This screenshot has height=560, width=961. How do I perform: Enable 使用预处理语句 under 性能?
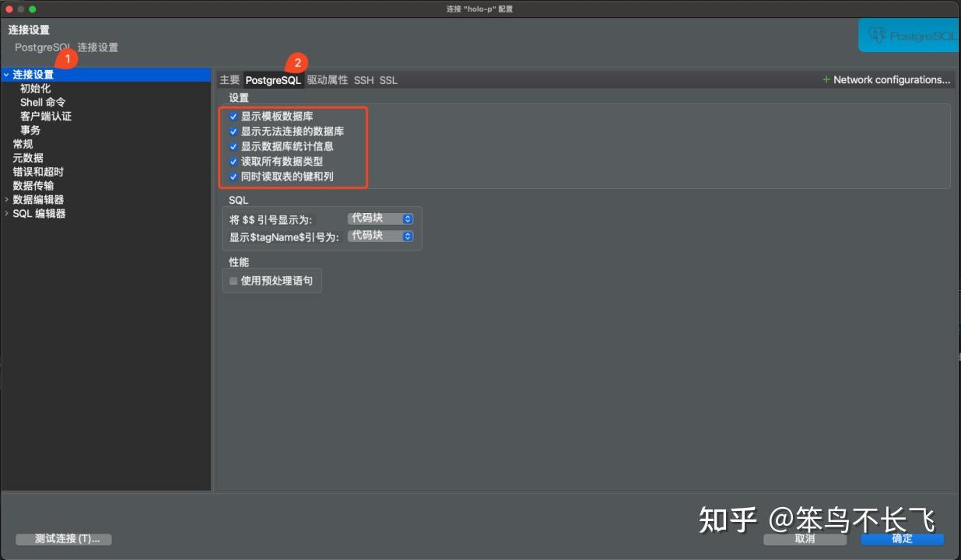pyautogui.click(x=233, y=281)
